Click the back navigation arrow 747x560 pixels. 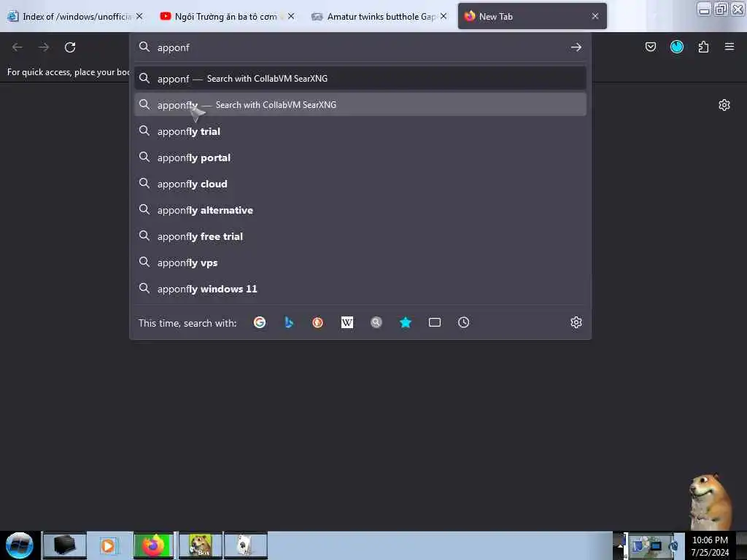(x=18, y=47)
